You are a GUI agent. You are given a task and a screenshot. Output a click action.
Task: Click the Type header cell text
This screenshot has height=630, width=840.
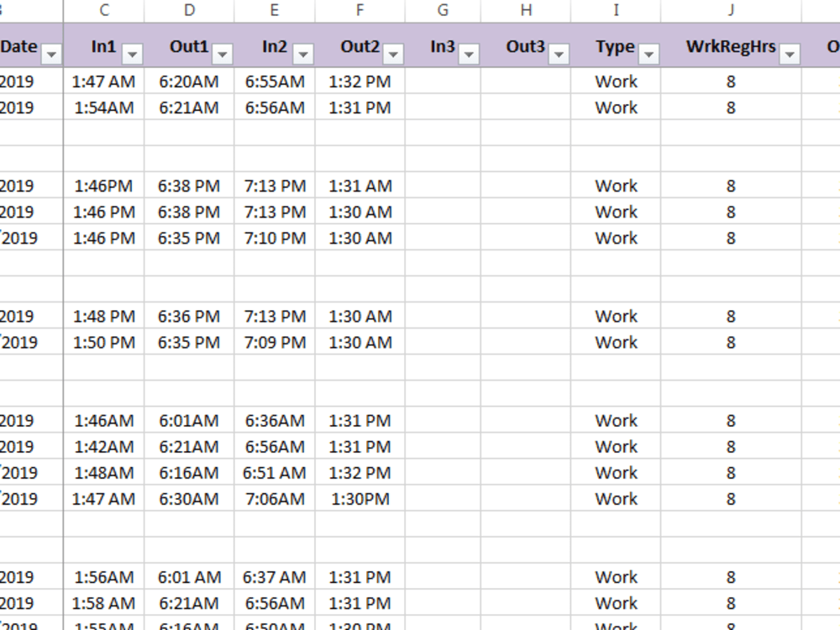click(x=615, y=47)
